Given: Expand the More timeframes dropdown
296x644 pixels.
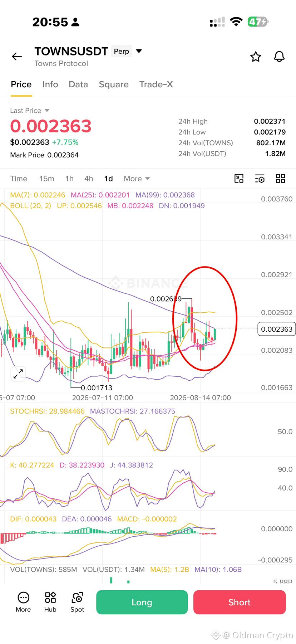Looking at the screenshot, I should pyautogui.click(x=137, y=179).
